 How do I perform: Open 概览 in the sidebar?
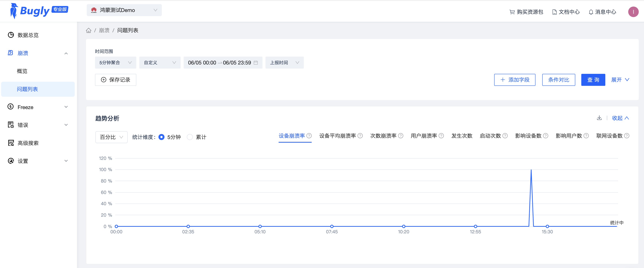(22, 71)
